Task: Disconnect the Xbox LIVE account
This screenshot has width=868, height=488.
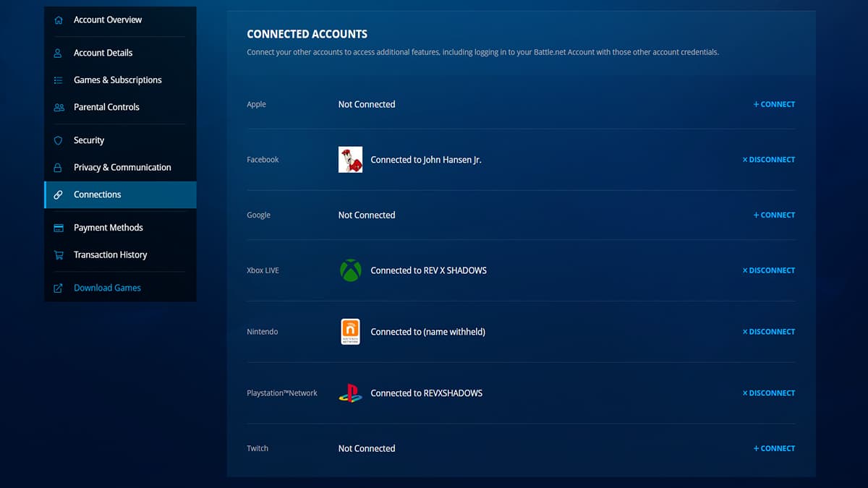Action: (x=768, y=270)
